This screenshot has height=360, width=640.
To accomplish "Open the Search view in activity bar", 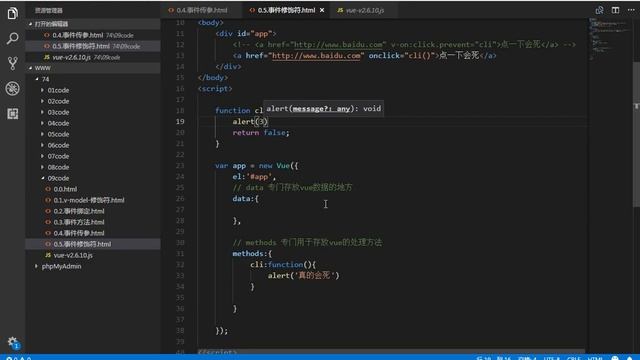I will click(12, 39).
